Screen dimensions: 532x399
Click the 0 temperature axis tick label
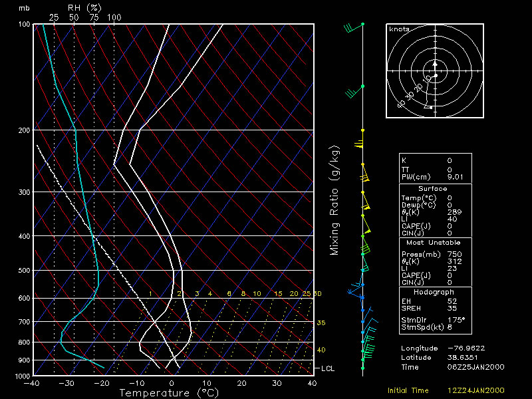172,384
